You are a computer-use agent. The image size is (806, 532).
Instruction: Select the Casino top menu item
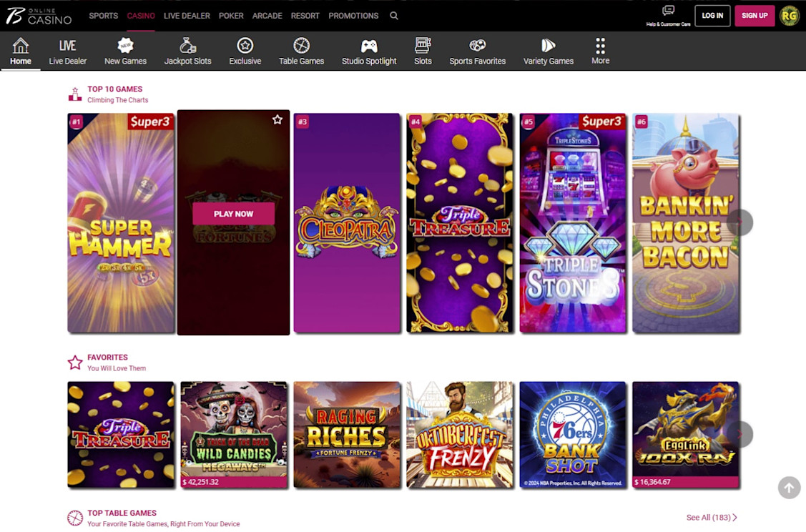tap(141, 16)
